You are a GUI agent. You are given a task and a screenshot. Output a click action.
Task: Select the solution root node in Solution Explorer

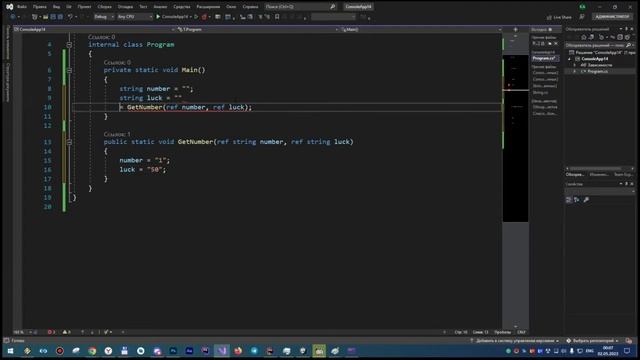[x=602, y=53]
